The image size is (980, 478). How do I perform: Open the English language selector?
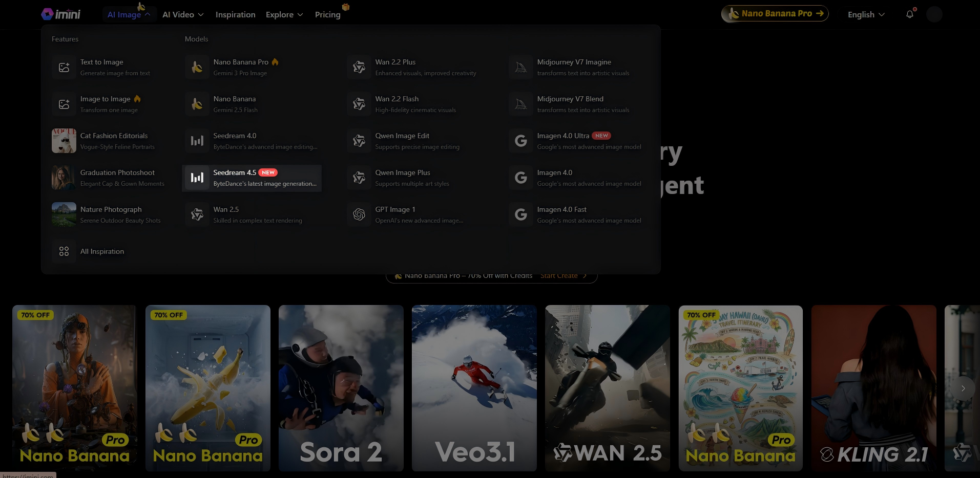(866, 15)
